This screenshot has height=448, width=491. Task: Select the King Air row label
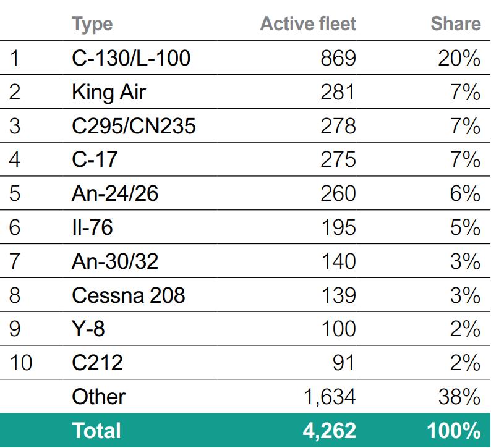tap(109, 92)
